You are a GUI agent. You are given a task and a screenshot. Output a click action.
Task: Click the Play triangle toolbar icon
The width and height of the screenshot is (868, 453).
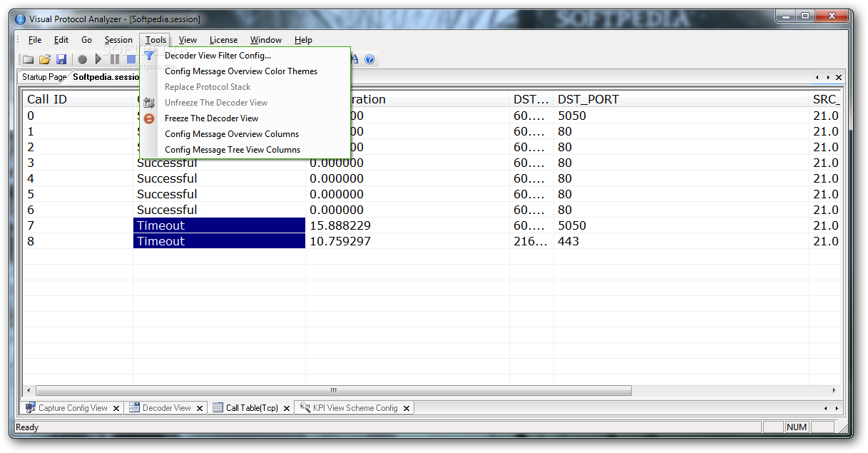(99, 59)
